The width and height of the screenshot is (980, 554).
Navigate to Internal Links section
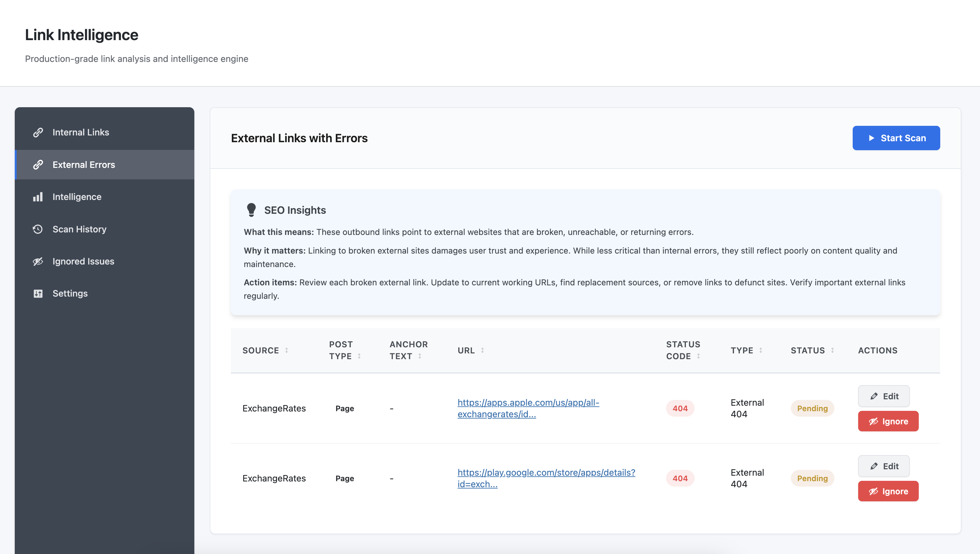[81, 132]
